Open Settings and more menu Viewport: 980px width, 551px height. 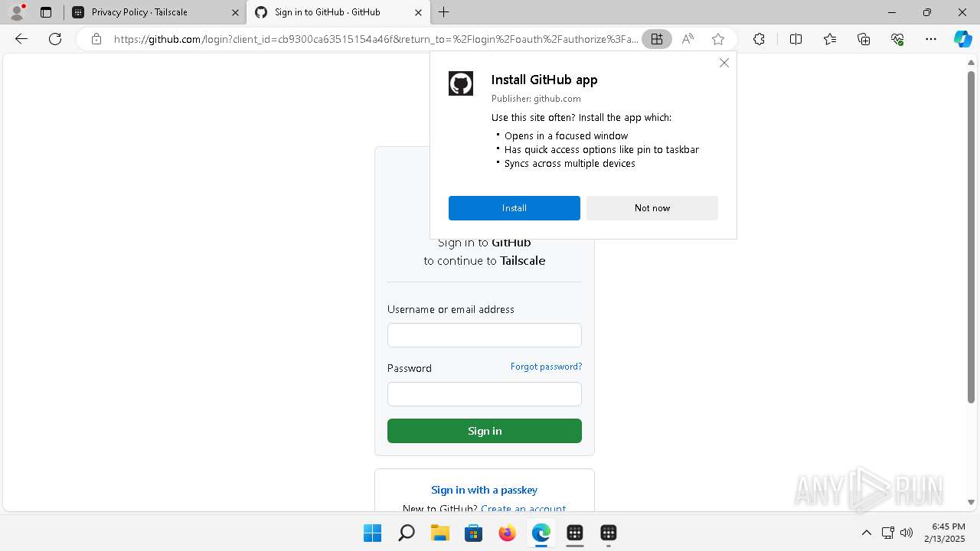[x=931, y=39]
